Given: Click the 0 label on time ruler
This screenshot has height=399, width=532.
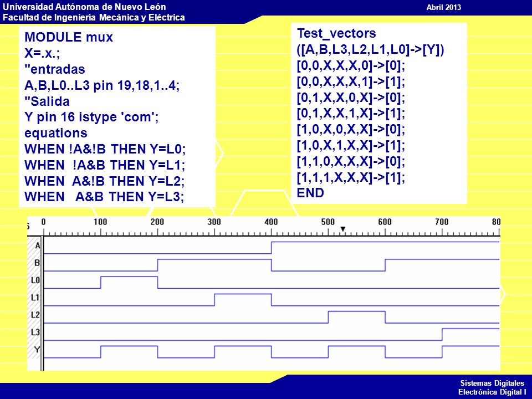Looking at the screenshot, I should coord(43,222).
